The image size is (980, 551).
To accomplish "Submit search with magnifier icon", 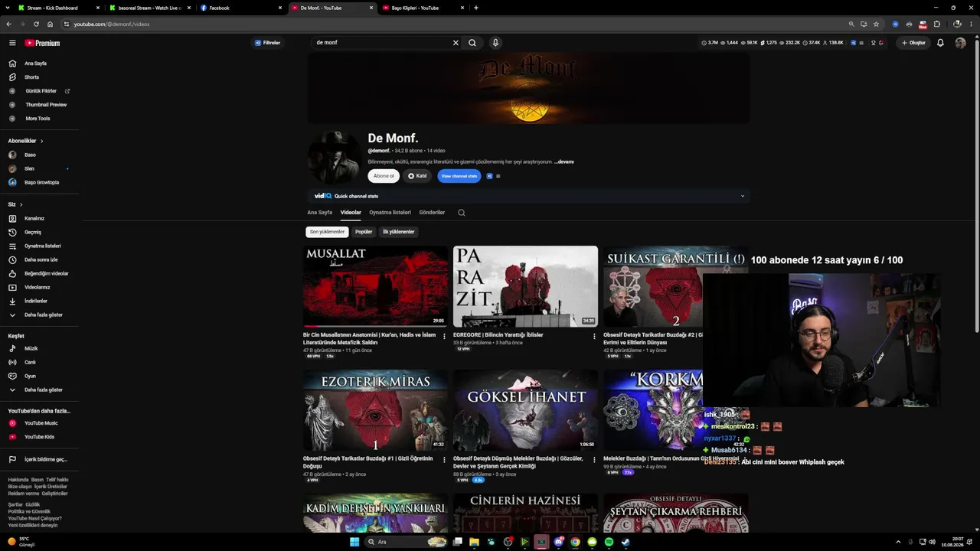I will point(472,43).
